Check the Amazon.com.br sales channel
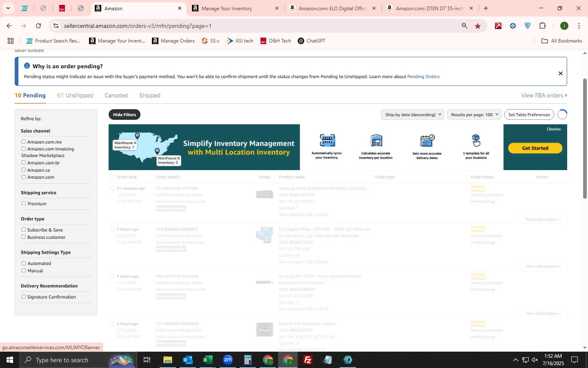 (x=24, y=162)
